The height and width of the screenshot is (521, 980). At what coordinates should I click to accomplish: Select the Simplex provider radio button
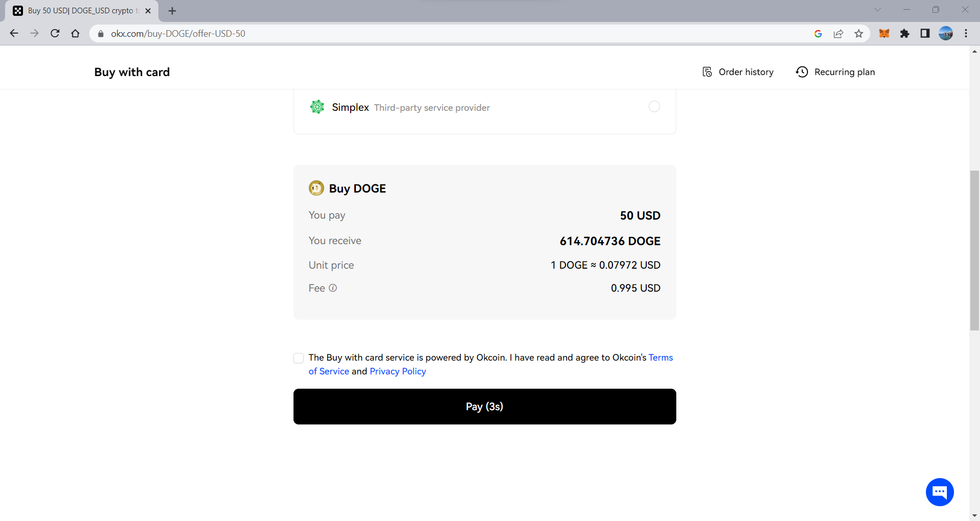pos(654,106)
